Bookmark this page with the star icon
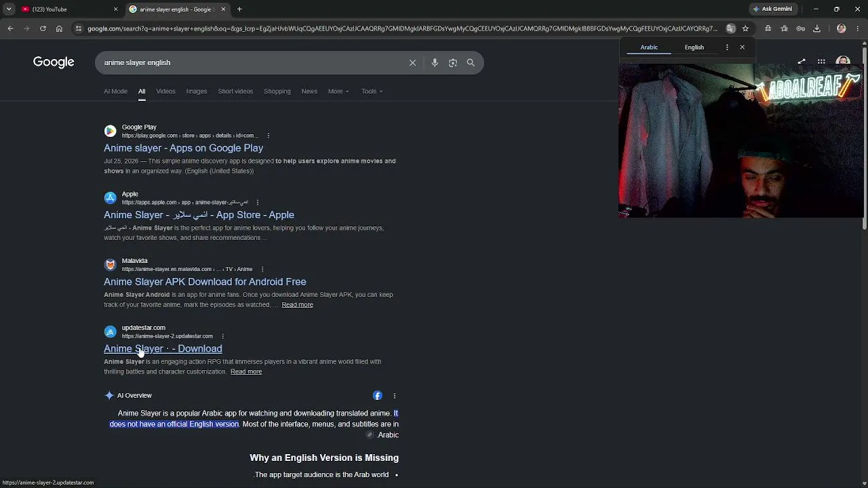868x488 pixels. [745, 28]
